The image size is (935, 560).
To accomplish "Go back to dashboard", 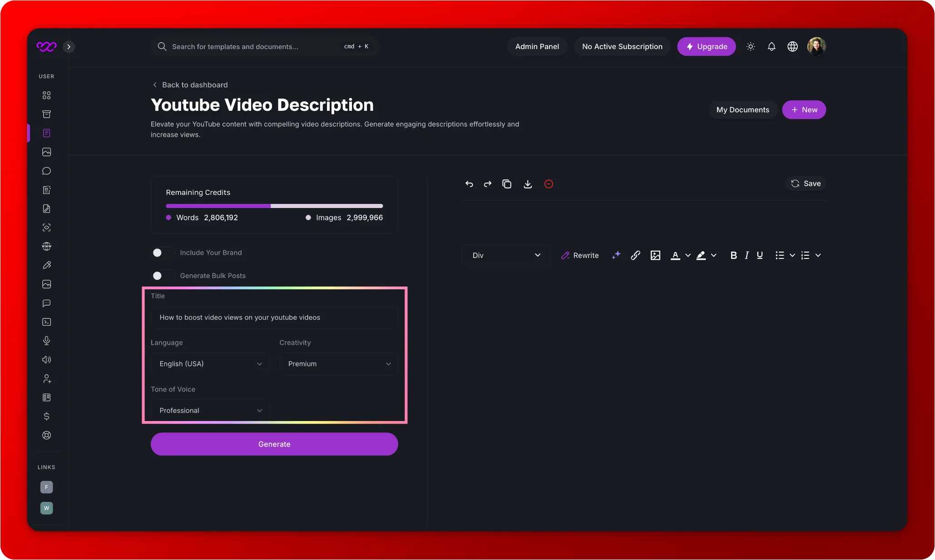I will point(190,85).
